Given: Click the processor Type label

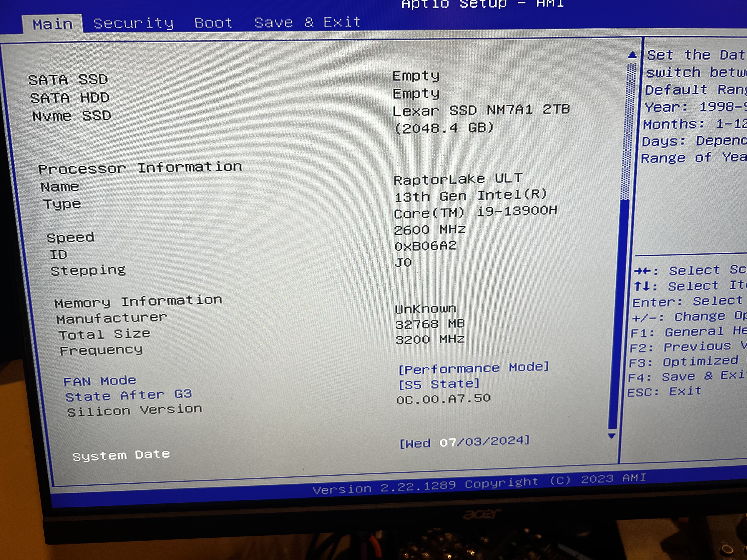Looking at the screenshot, I should (x=62, y=204).
